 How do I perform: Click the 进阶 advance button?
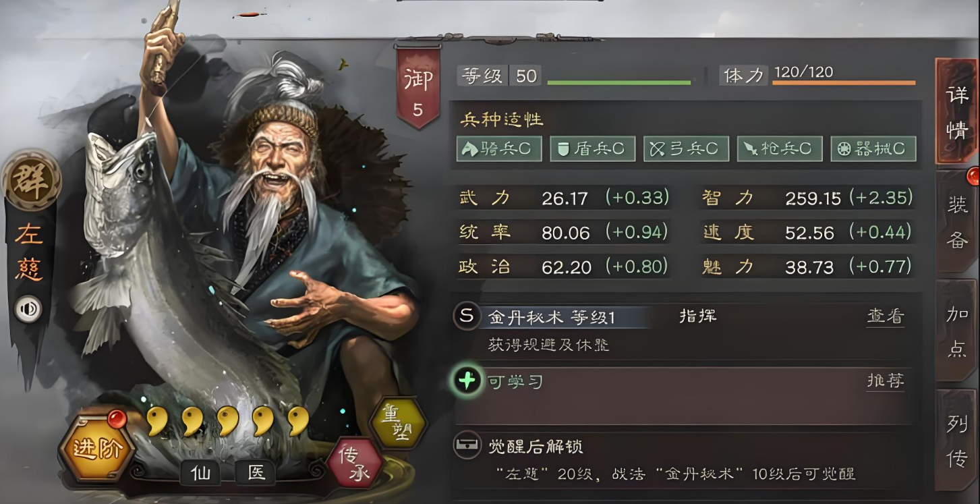[x=96, y=448]
